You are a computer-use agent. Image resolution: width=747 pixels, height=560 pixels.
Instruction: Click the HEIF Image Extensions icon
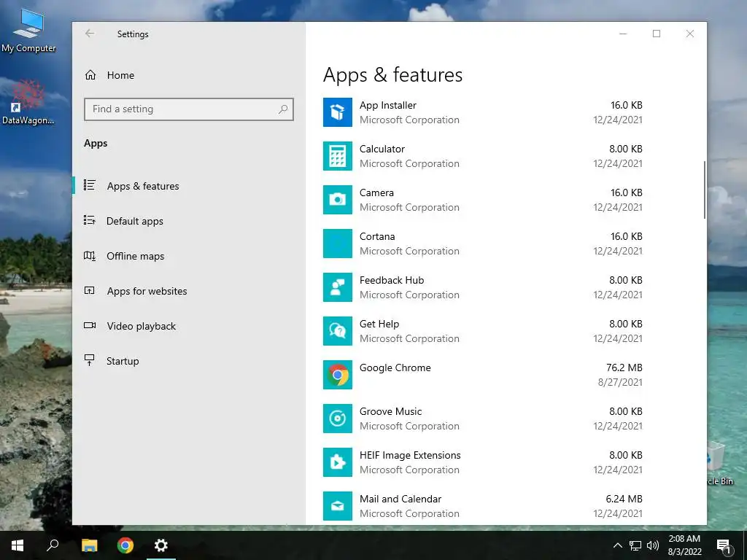337,463
